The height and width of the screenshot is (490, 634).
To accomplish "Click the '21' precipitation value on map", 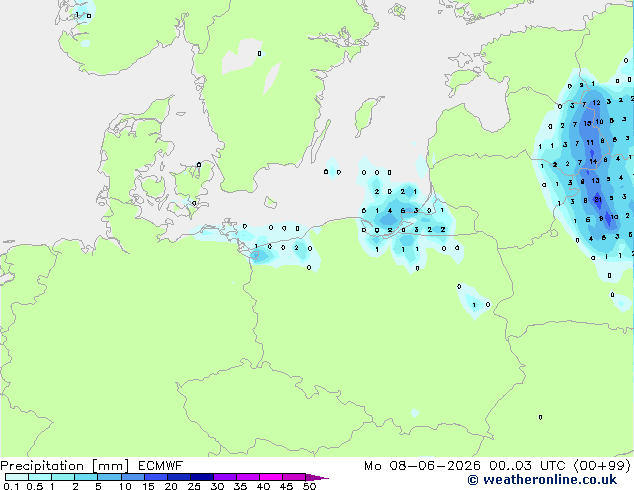I will coord(598,199).
